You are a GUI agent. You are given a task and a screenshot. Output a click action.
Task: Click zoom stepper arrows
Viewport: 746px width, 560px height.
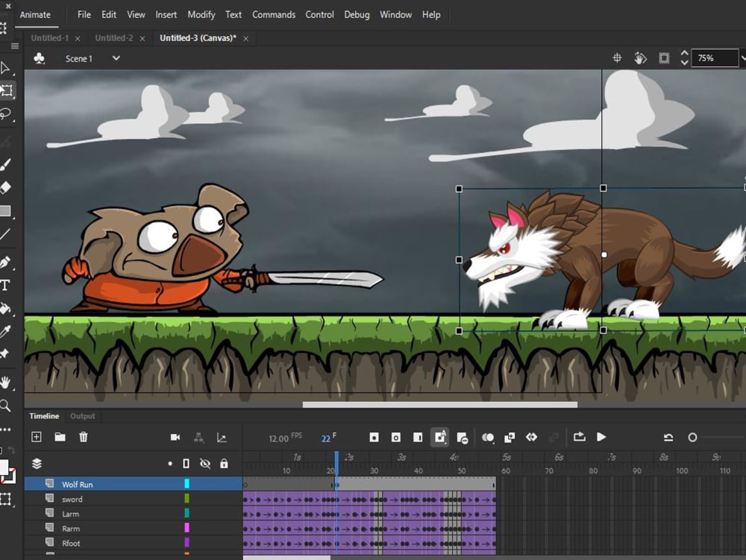[684, 58]
